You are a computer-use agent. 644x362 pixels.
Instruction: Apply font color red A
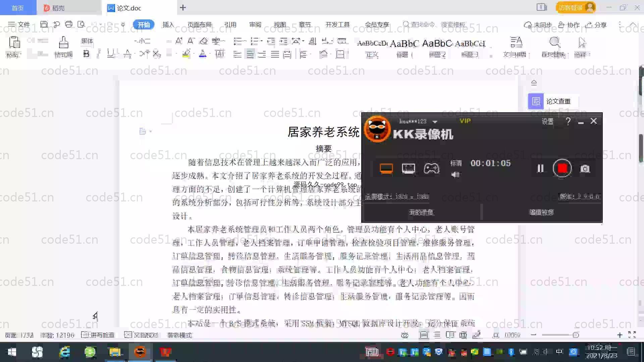coord(203,54)
